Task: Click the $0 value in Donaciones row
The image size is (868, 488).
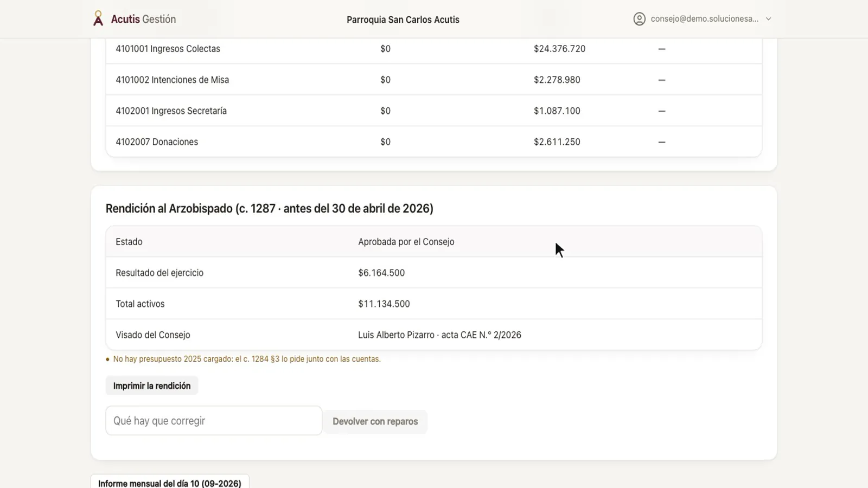Action: [385, 142]
